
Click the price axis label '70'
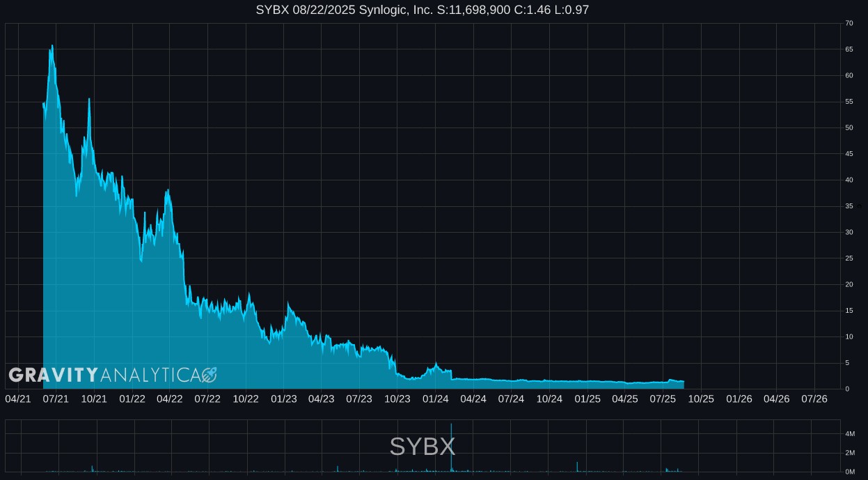(x=849, y=23)
